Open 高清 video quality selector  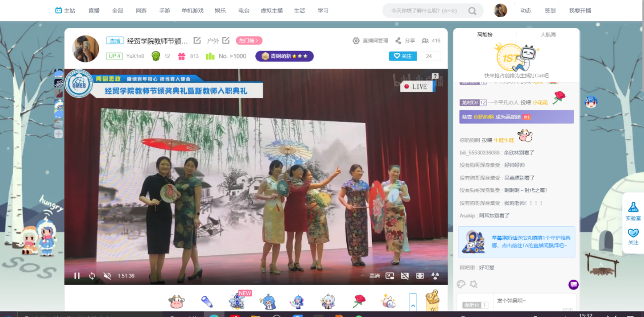[374, 276]
